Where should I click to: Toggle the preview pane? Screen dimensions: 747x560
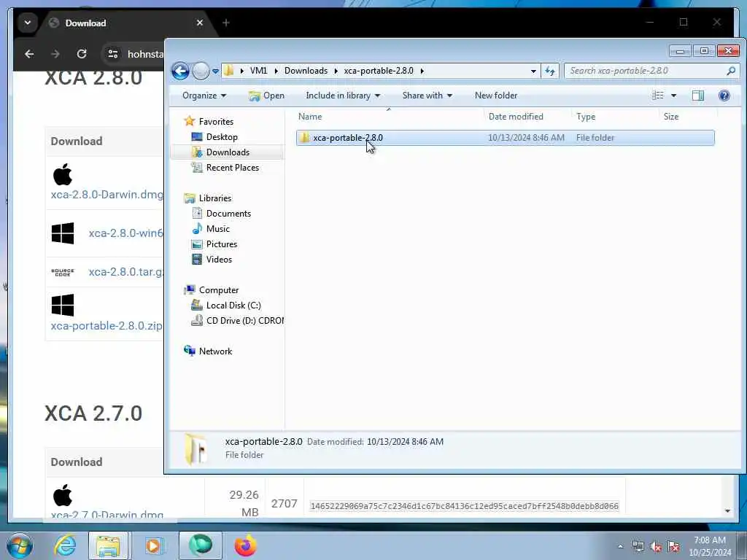698,96
